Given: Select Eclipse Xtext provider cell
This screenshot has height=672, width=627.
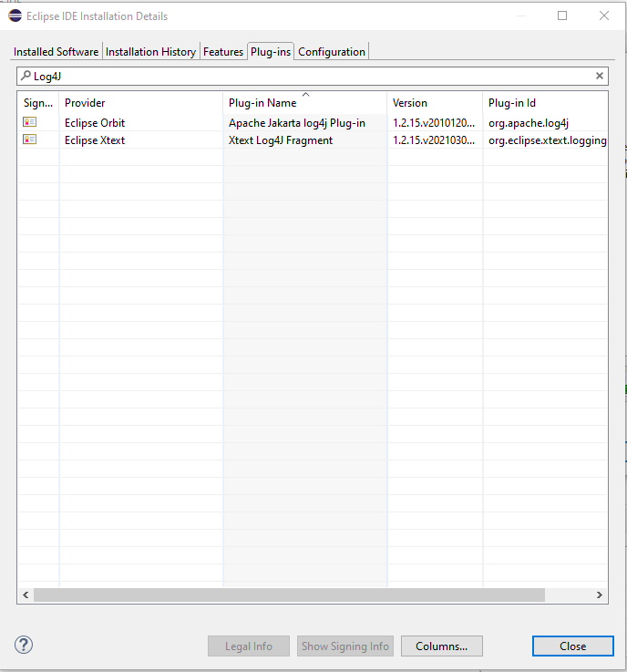Looking at the screenshot, I should (x=95, y=140).
